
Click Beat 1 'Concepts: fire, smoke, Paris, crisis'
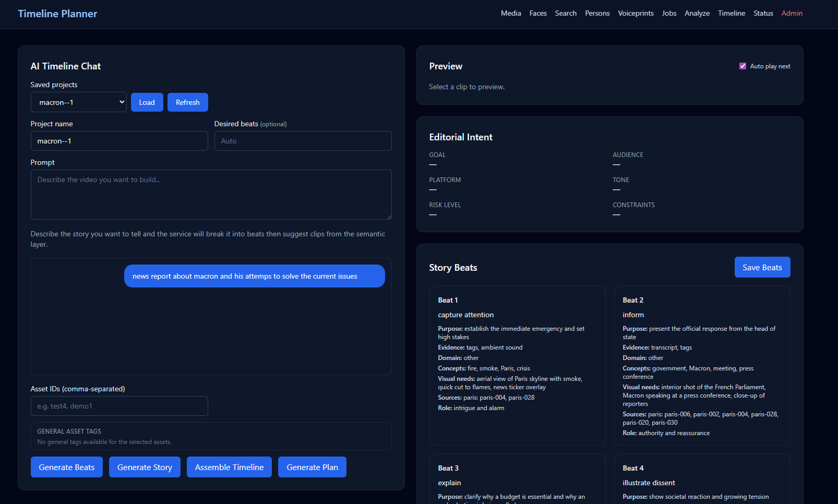pos(484,368)
